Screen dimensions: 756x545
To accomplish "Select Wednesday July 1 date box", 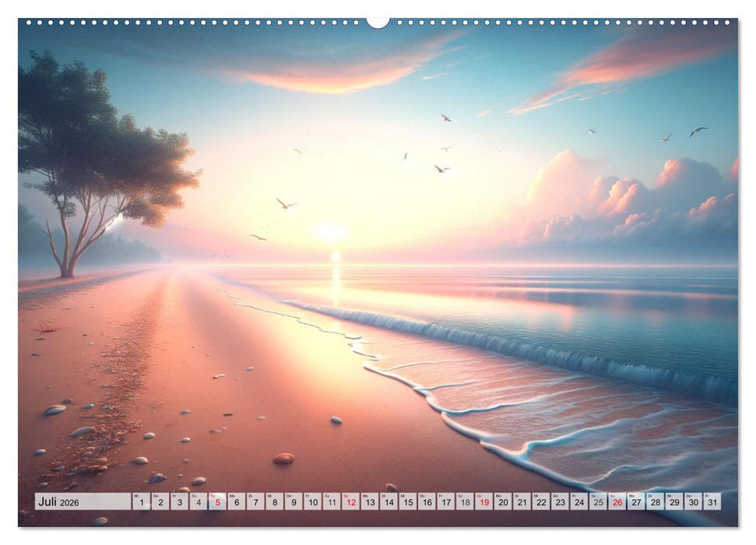I will (x=141, y=501).
